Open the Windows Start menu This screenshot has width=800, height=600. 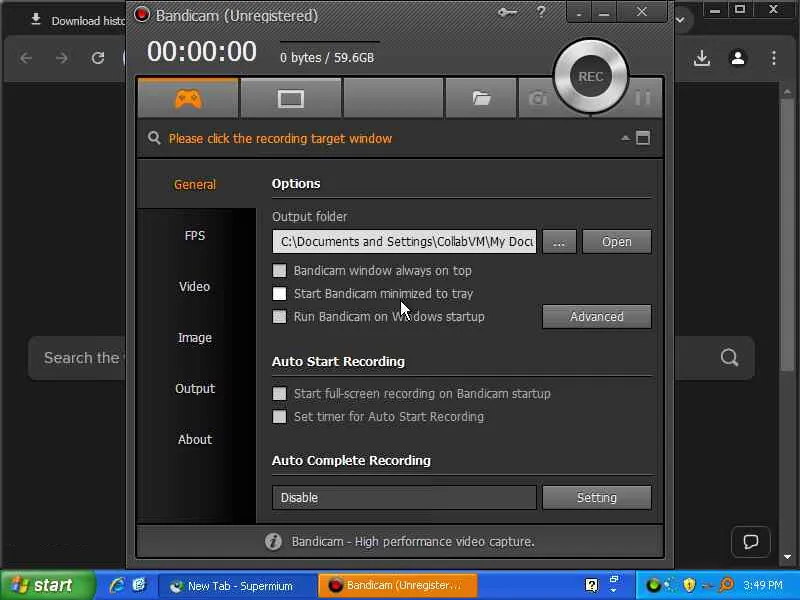(47, 585)
